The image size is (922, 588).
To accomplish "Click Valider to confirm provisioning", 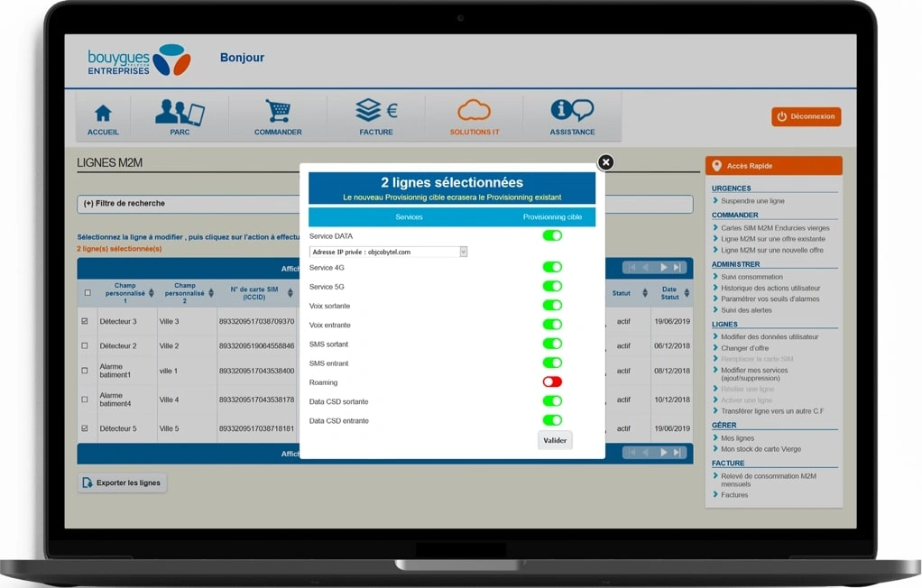I will 555,440.
